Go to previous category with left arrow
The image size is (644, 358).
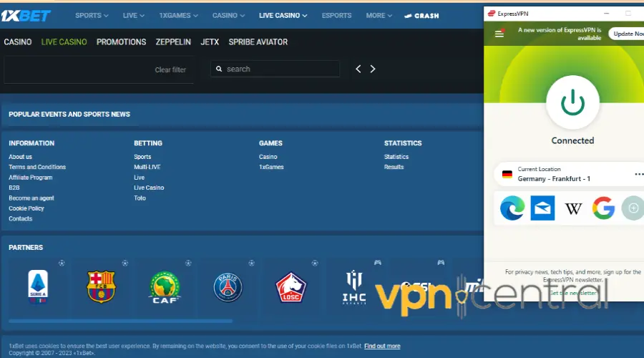(x=358, y=69)
